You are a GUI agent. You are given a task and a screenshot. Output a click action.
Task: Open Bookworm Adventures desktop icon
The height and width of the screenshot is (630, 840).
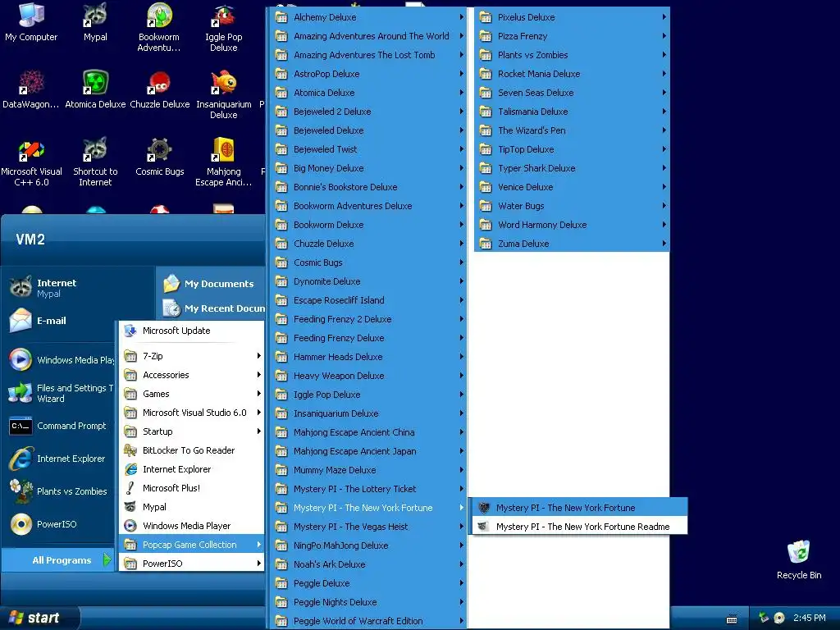[159, 28]
